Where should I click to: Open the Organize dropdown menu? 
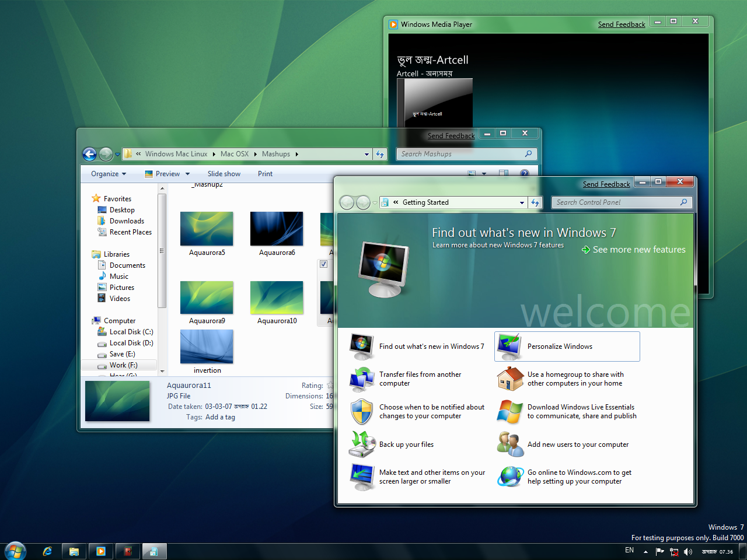pos(109,174)
